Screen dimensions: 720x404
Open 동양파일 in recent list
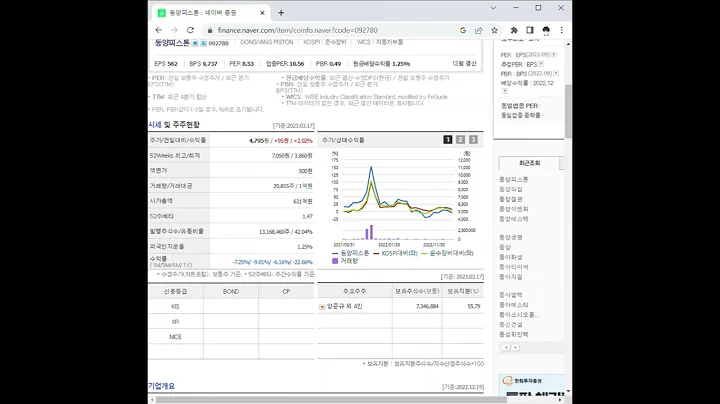tap(511, 189)
